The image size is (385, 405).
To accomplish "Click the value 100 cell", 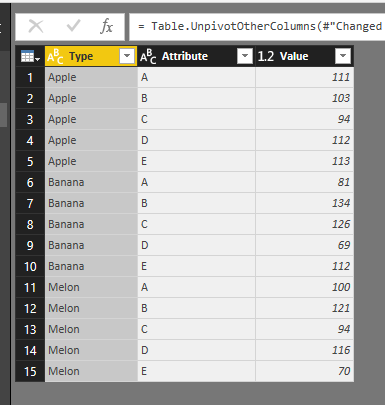I will 304,287.
